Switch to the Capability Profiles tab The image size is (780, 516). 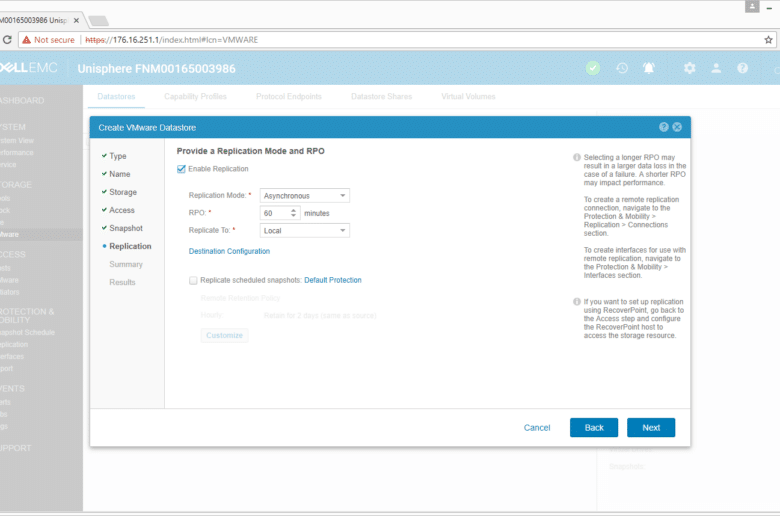195,97
